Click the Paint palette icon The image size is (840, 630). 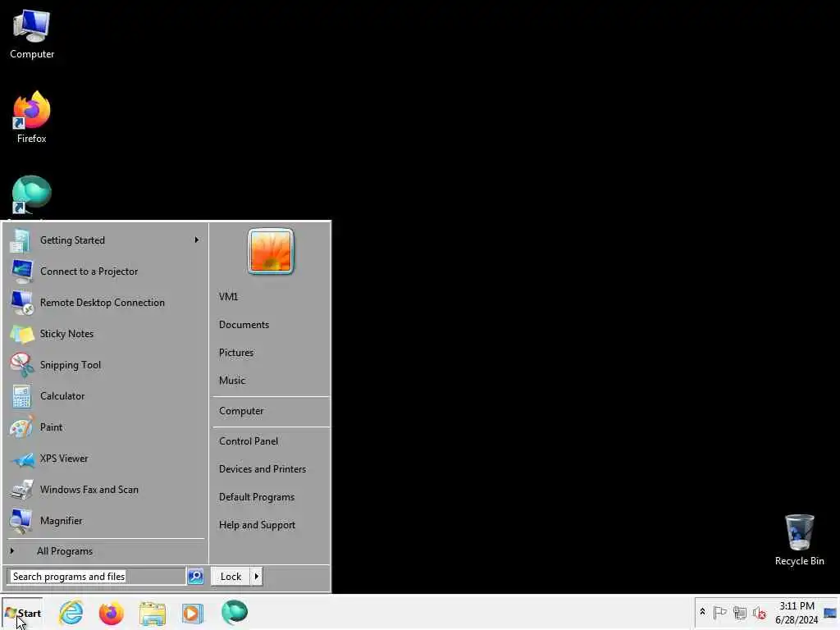[x=21, y=427]
